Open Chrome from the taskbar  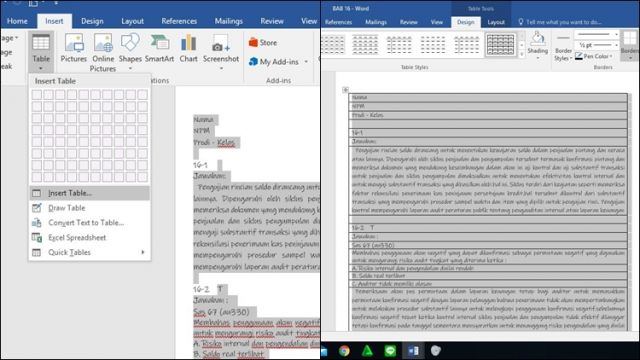click(x=344, y=351)
